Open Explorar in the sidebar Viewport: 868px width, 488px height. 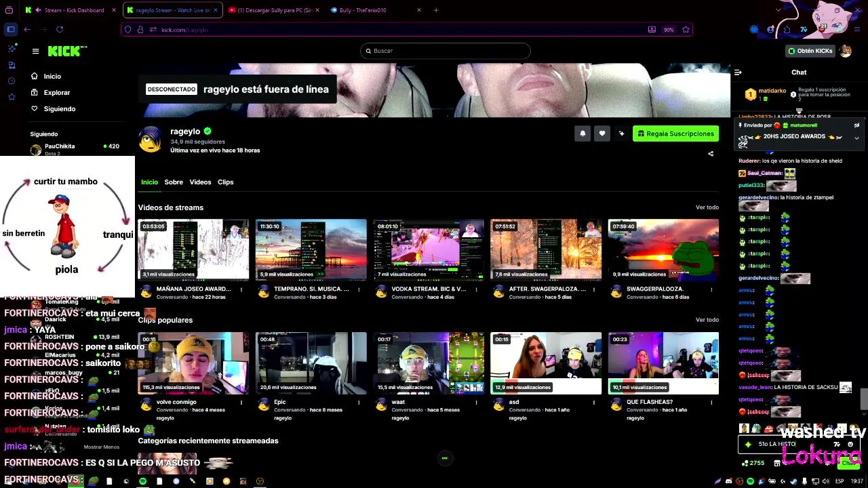(56, 92)
